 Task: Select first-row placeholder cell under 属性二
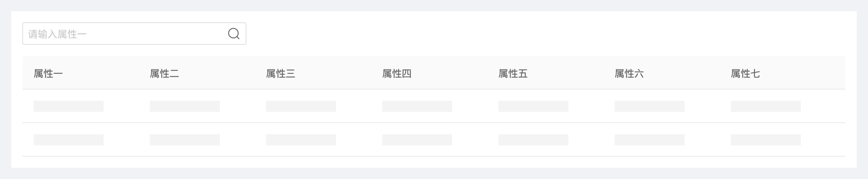185,106
